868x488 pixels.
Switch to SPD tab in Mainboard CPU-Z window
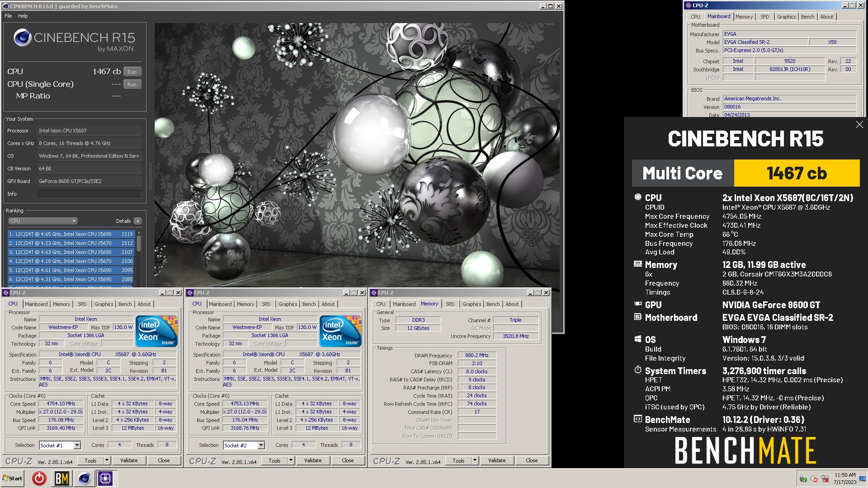tap(765, 17)
